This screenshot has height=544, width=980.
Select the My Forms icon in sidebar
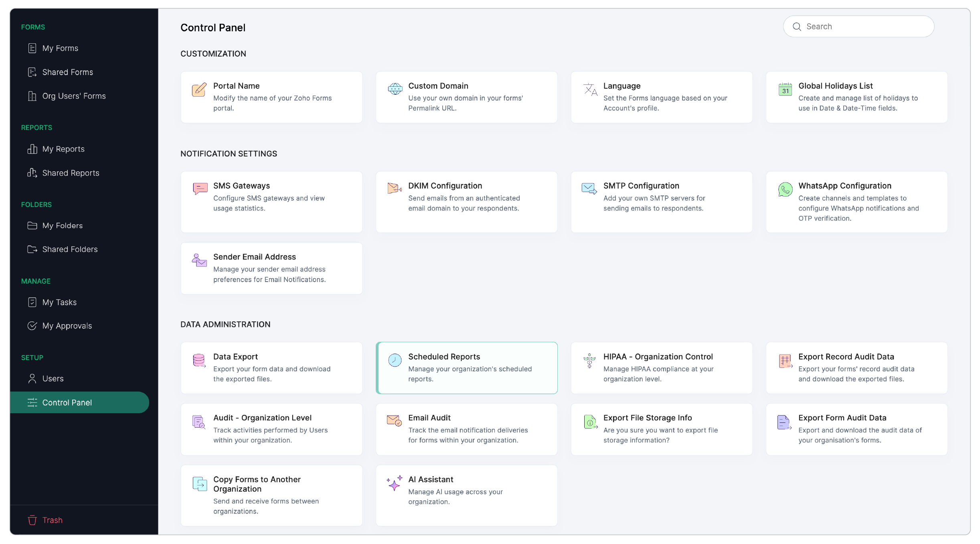pyautogui.click(x=32, y=48)
